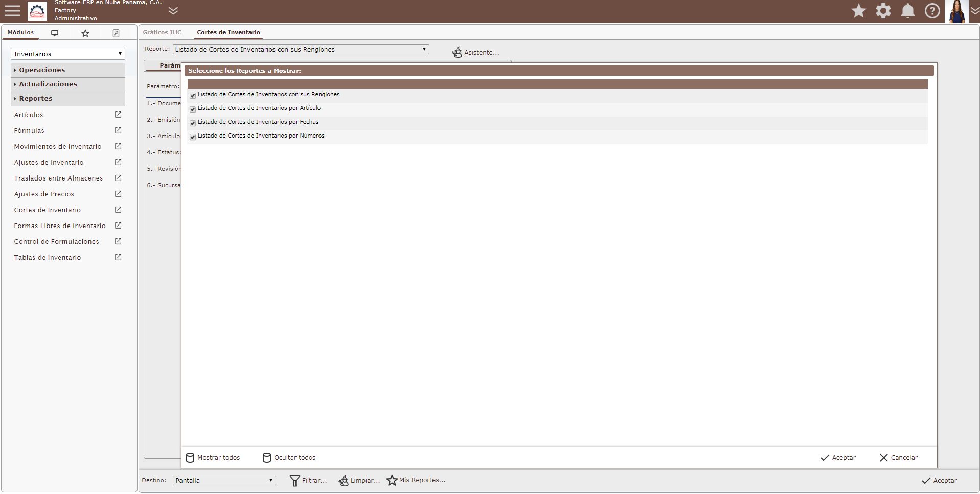The height and width of the screenshot is (494, 980).
Task: Open help question mark icon
Action: tap(932, 11)
